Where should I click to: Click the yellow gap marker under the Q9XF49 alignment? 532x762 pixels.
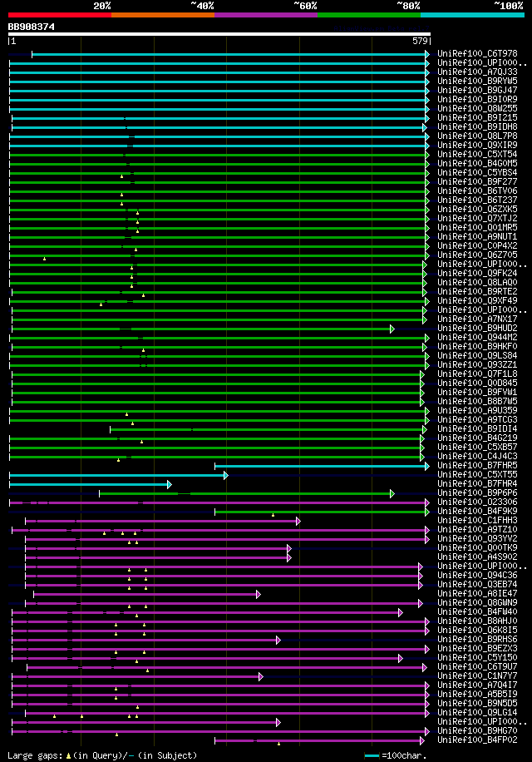click(x=101, y=304)
